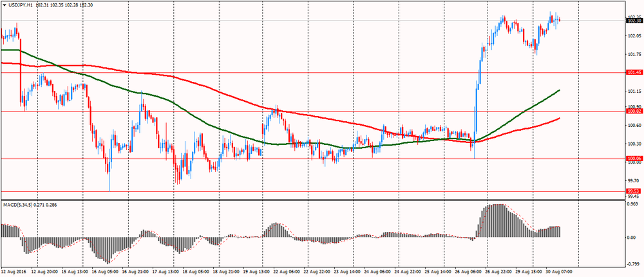
Task: Click the 17 Aug 13:00 time label
Action: click(x=166, y=272)
